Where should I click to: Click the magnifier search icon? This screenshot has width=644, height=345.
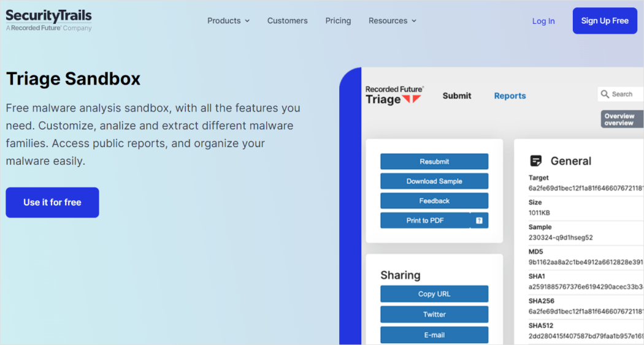(605, 94)
